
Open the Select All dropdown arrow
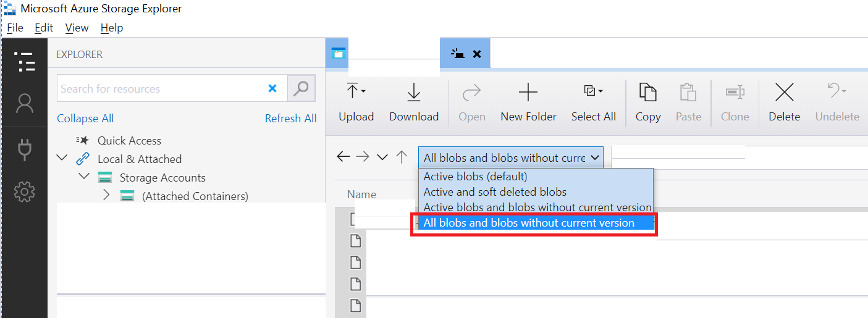(600, 91)
